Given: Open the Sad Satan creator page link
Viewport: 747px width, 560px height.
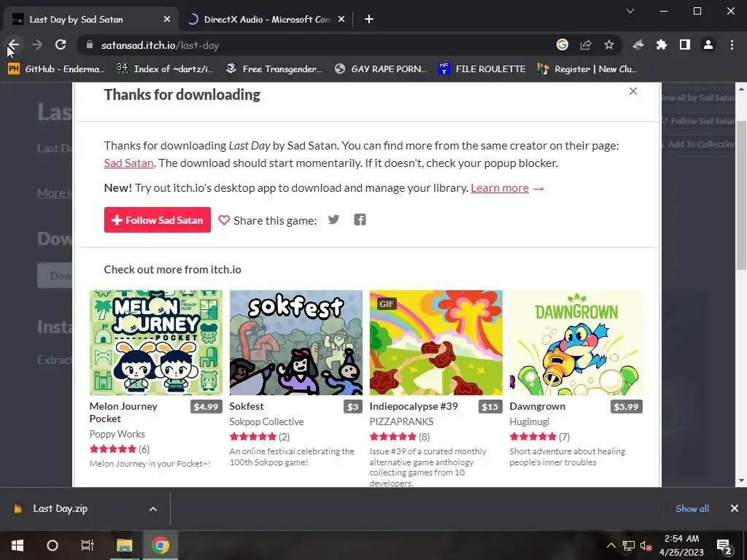Looking at the screenshot, I should point(128,163).
